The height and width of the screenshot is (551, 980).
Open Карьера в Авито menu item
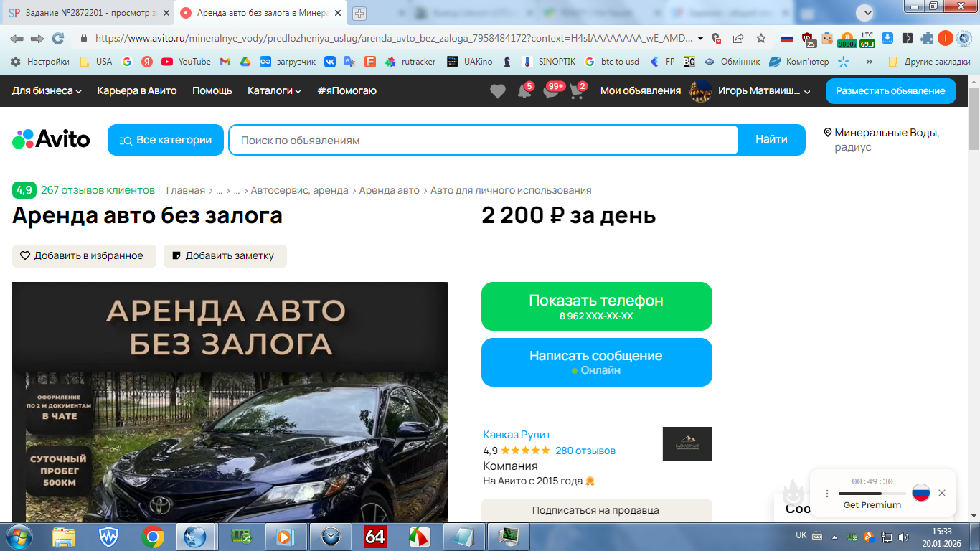point(137,90)
